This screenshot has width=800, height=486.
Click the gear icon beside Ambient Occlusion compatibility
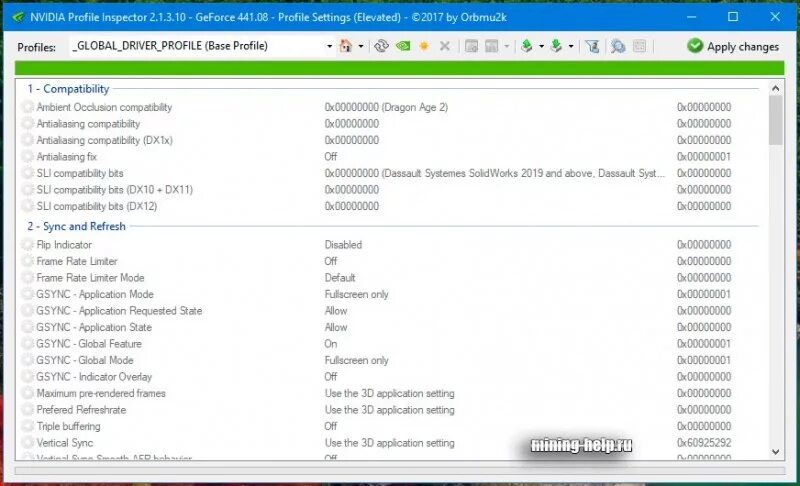[28, 107]
